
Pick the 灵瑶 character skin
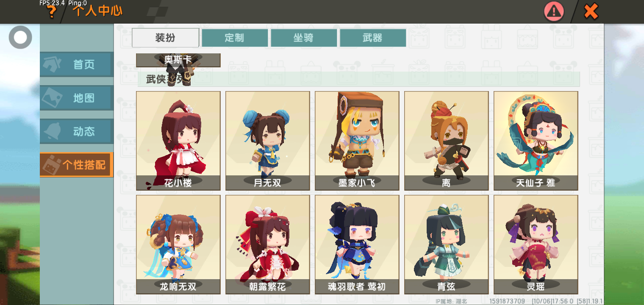point(536,244)
